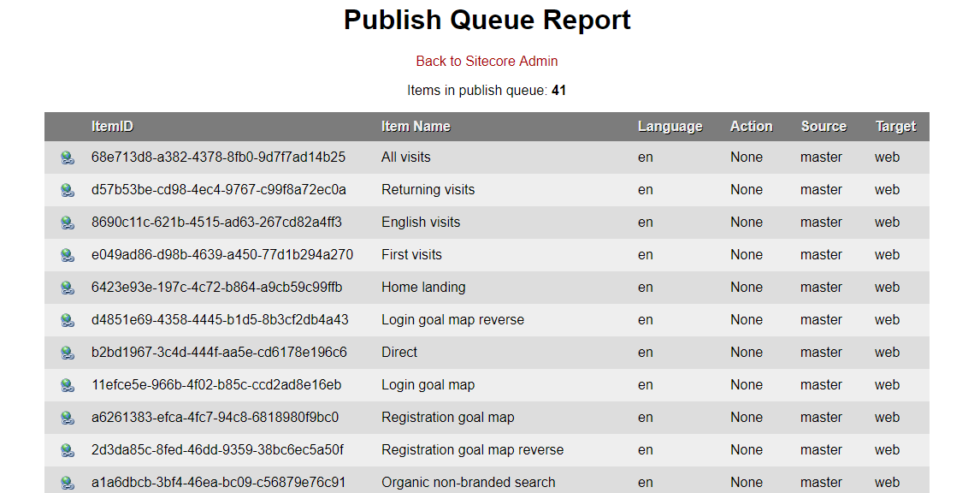This screenshot has width=980, height=493.
Task: Click the None action cell for Login goal map reverse
Action: [x=747, y=320]
